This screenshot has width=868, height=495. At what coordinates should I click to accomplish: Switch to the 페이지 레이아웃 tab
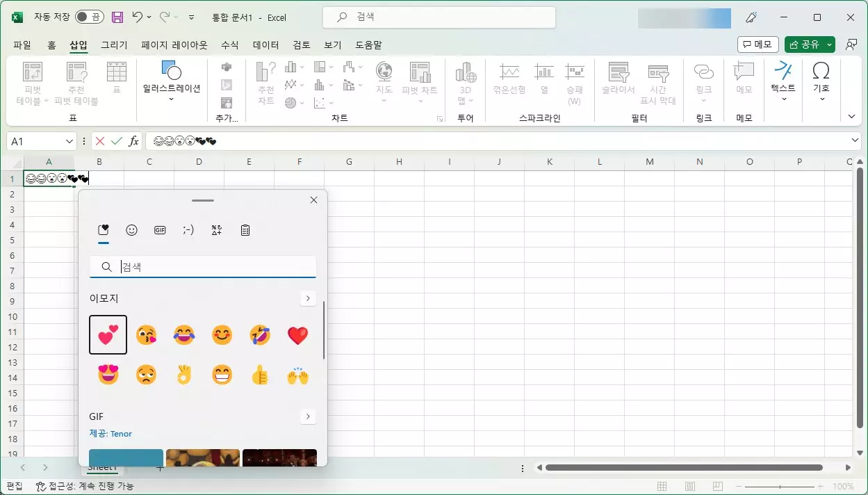click(x=174, y=44)
